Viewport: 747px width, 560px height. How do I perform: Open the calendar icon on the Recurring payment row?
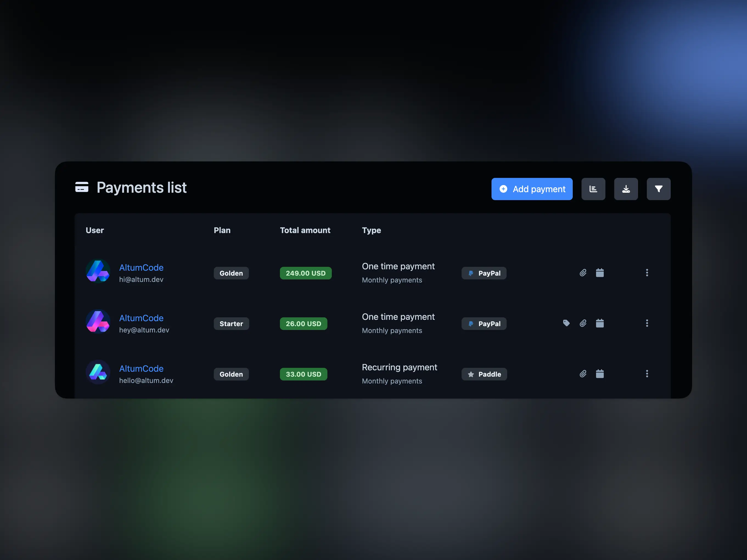pos(600,374)
